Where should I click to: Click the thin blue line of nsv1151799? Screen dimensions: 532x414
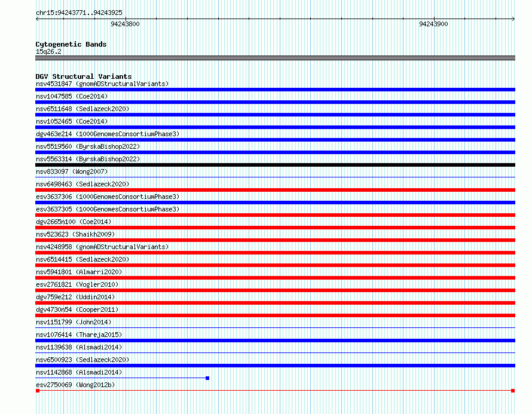[x=275, y=327]
